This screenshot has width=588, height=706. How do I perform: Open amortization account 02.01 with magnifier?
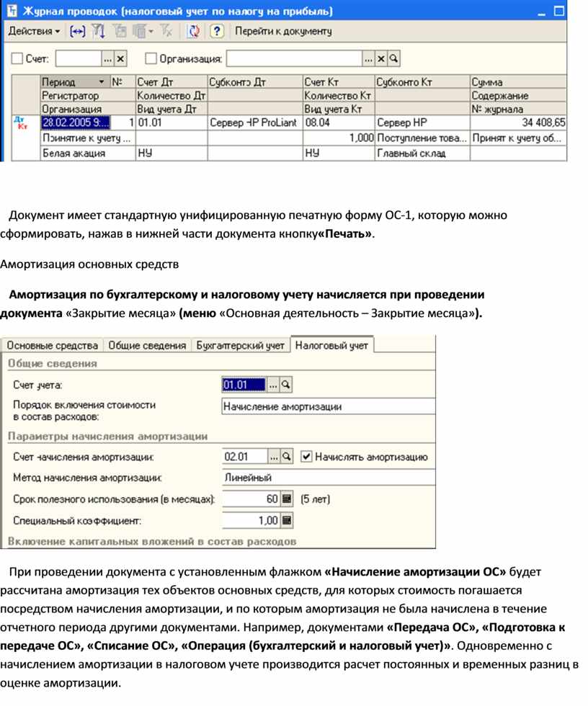(x=286, y=457)
